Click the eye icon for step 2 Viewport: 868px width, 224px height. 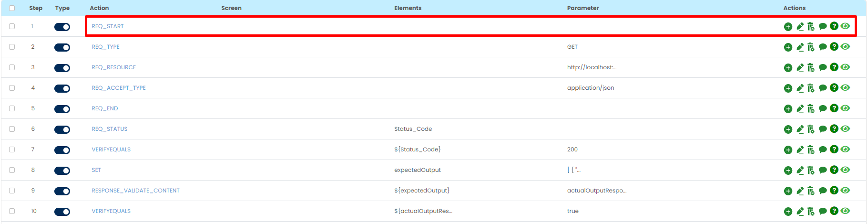[x=845, y=47]
